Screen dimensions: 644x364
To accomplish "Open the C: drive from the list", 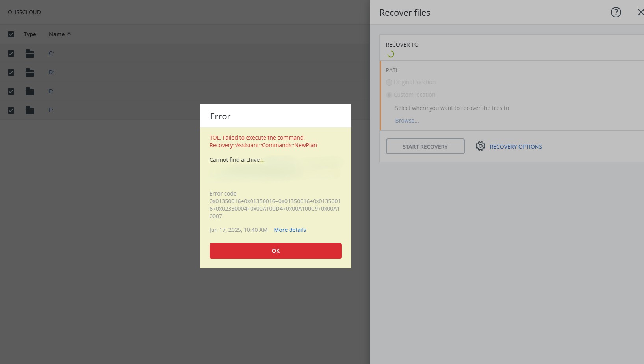I will pos(51,53).
